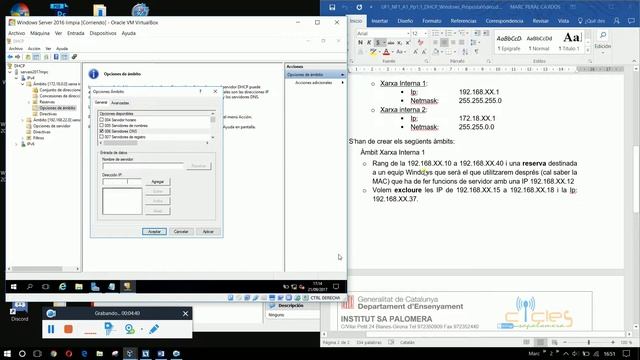This screenshot has width=640, height=360.
Task: Open Word share person icon
Action: click(617, 21)
